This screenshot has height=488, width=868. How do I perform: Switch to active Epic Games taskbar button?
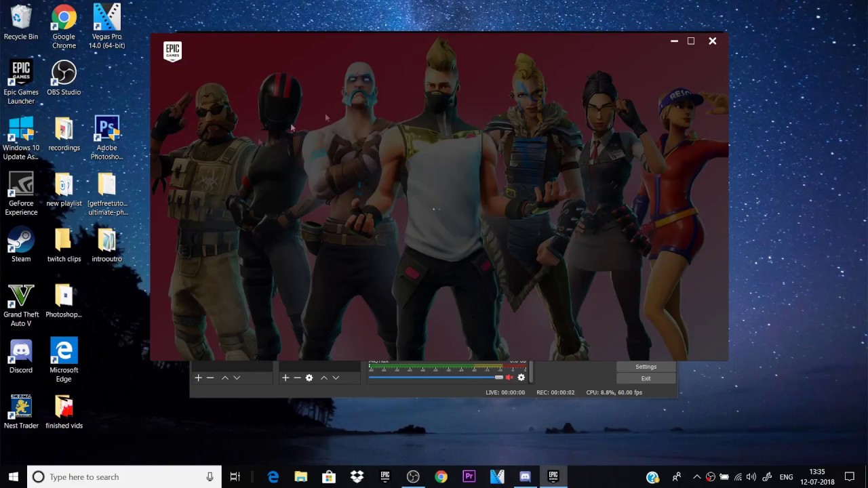click(553, 476)
